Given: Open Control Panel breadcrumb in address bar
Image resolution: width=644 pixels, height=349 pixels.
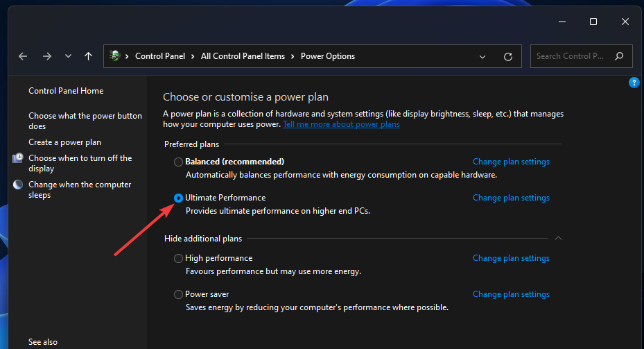Looking at the screenshot, I should pyautogui.click(x=160, y=56).
